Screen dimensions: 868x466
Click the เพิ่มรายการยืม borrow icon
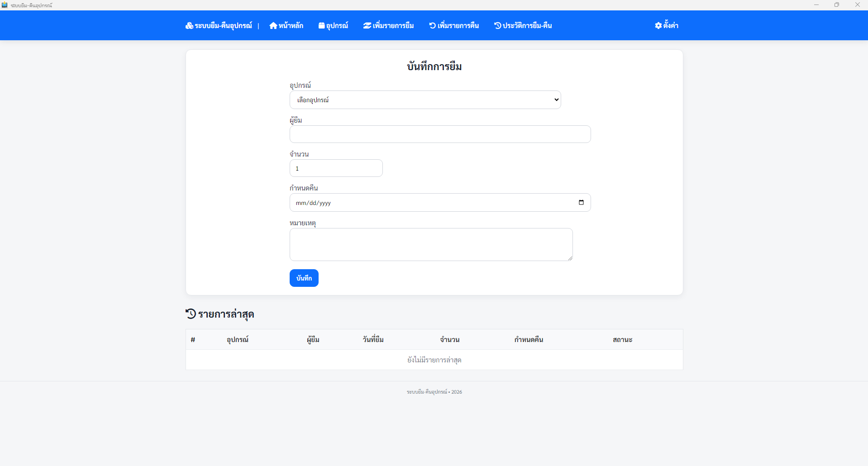[367, 26]
